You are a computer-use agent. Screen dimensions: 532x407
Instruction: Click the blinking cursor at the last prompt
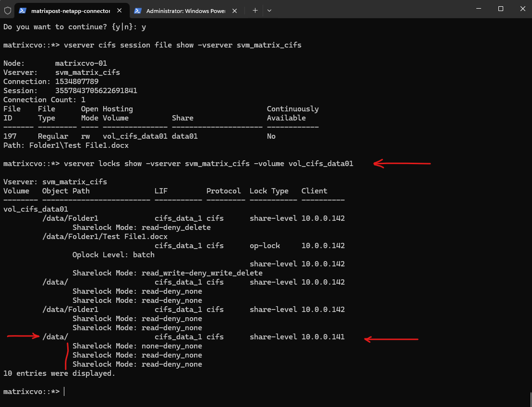tap(64, 392)
